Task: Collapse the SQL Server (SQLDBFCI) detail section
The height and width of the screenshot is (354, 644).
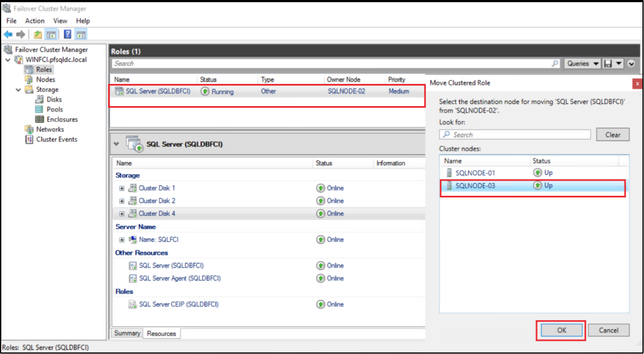Action: (x=117, y=144)
